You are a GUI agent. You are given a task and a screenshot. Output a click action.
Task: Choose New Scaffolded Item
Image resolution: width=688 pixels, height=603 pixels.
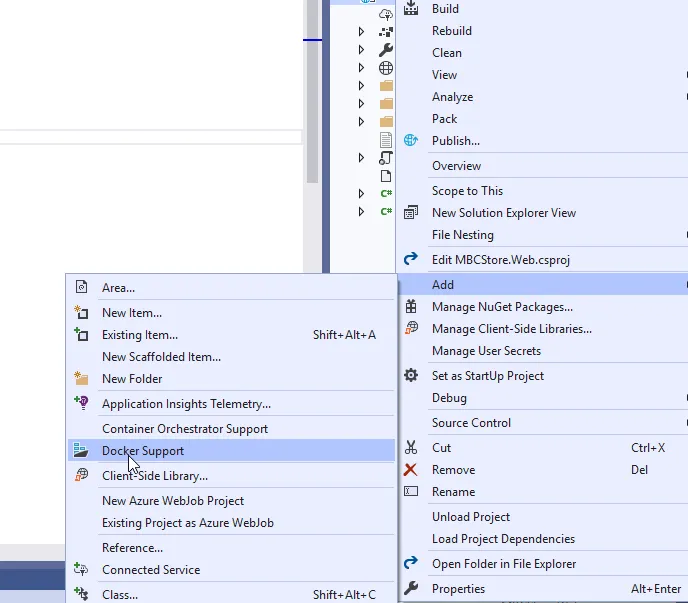(231, 356)
